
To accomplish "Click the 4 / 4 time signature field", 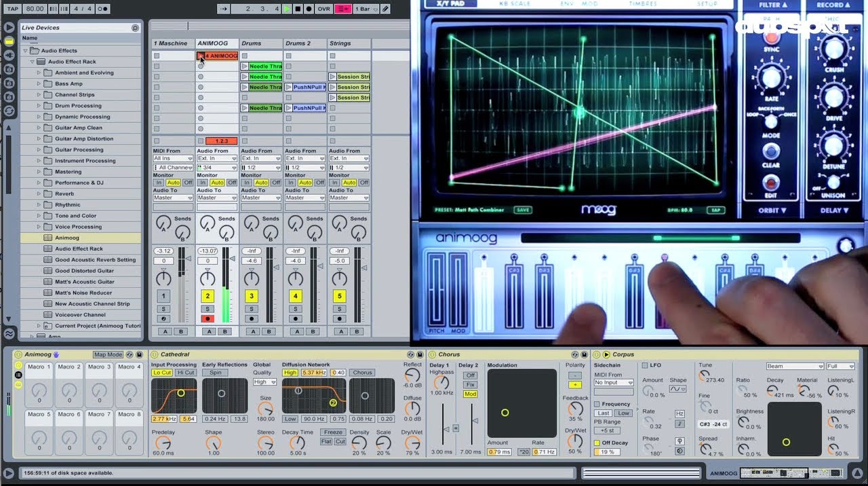I will 83,9.
